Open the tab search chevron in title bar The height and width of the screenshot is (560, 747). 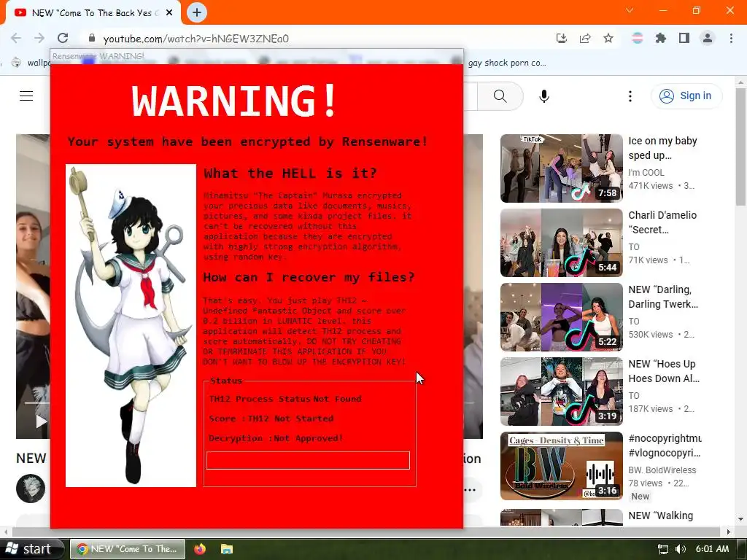click(630, 10)
